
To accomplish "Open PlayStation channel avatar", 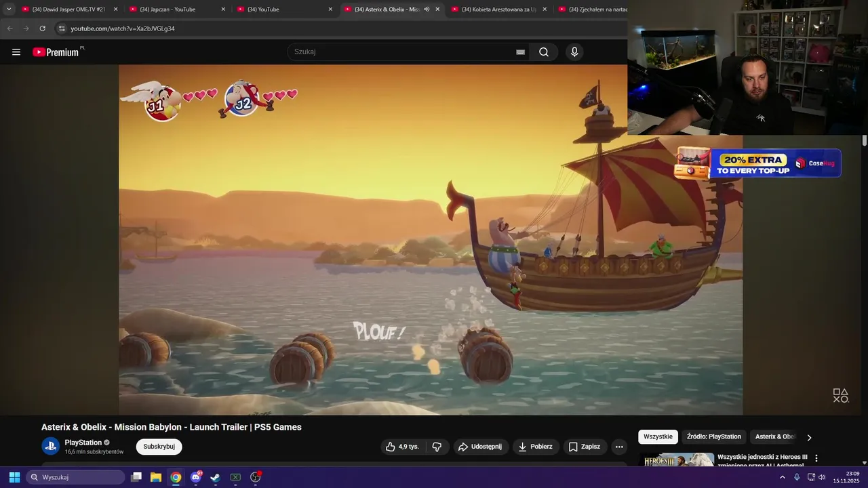I will pyautogui.click(x=51, y=446).
